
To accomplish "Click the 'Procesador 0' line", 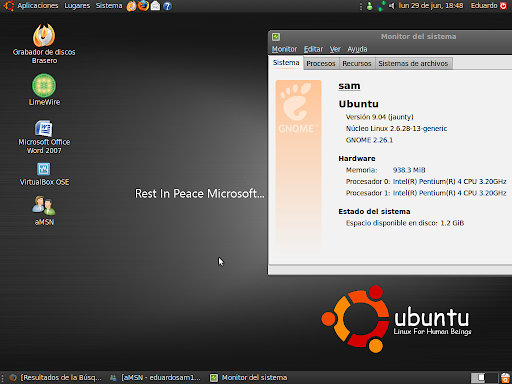I will [x=426, y=182].
